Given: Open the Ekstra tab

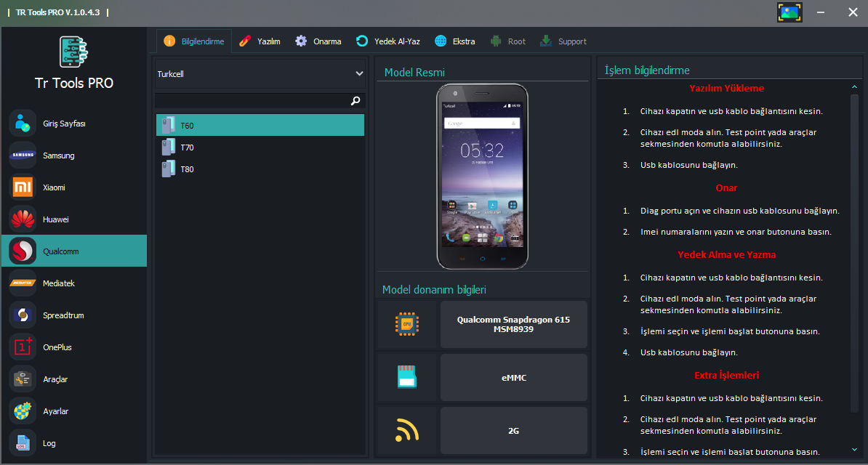Looking at the screenshot, I should [x=455, y=41].
